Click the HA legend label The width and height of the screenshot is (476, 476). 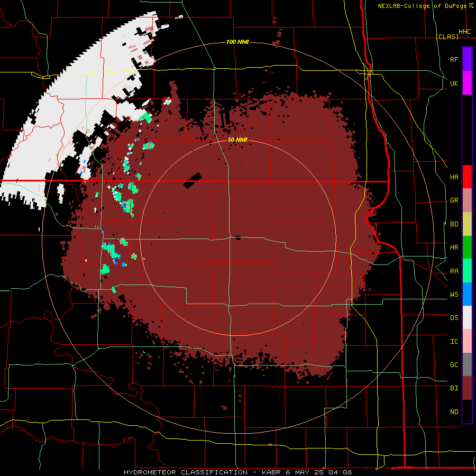454,177
